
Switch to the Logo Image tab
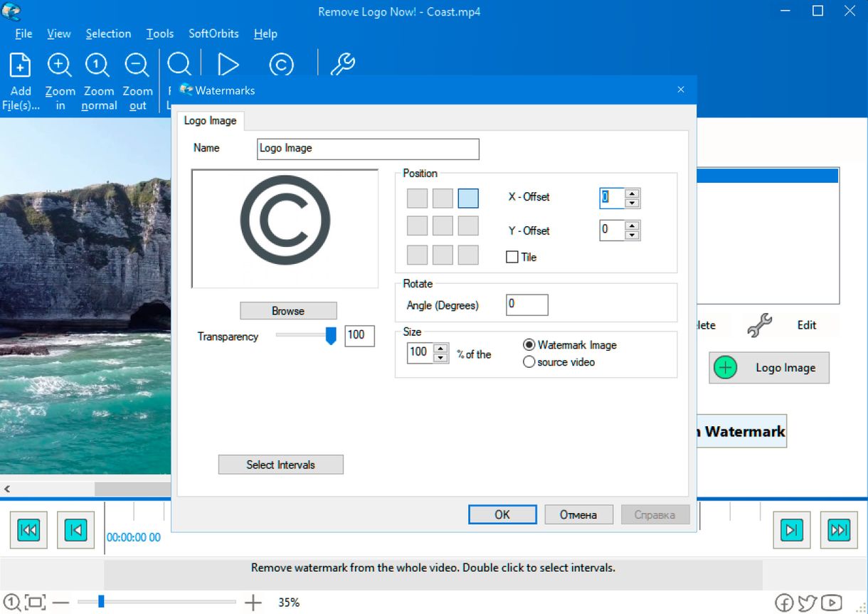pos(210,120)
